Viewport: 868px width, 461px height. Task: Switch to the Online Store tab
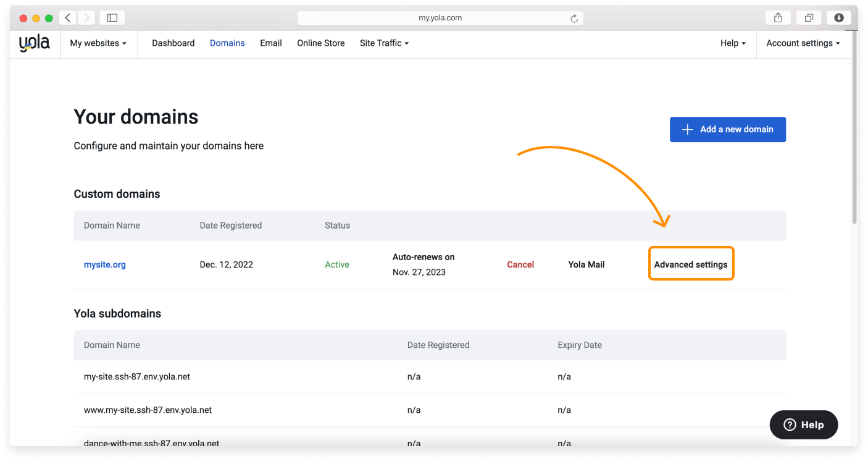[x=320, y=43]
